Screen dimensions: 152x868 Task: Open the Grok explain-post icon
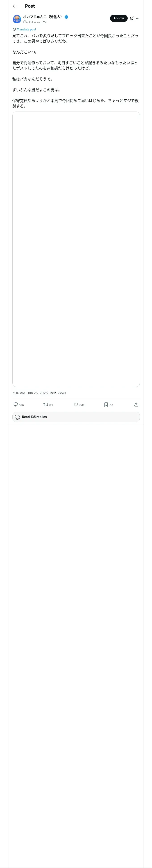pos(132,18)
